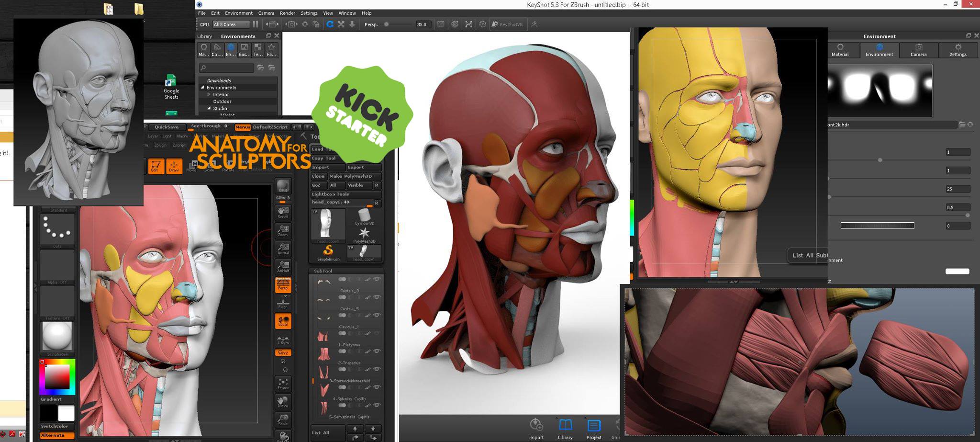The width and height of the screenshot is (980, 442).
Task: Click the Import icon at KeyShot bottom bar
Action: [x=536, y=429]
